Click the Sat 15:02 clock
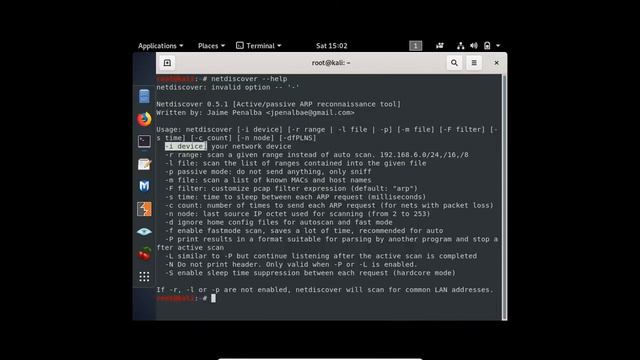The width and height of the screenshot is (640, 360). (331, 46)
